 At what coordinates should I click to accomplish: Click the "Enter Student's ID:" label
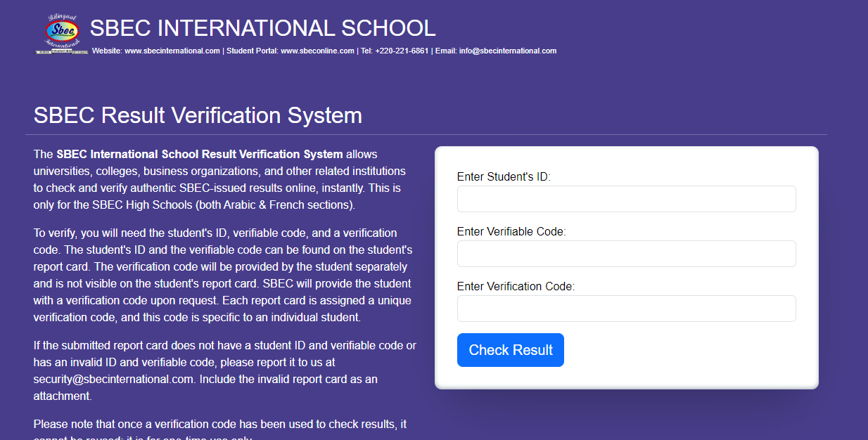point(504,177)
